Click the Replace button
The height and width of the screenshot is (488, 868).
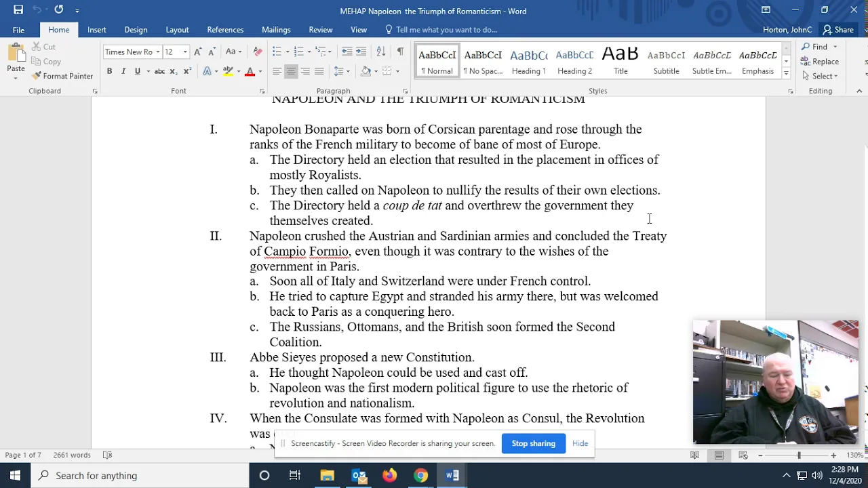coord(821,61)
